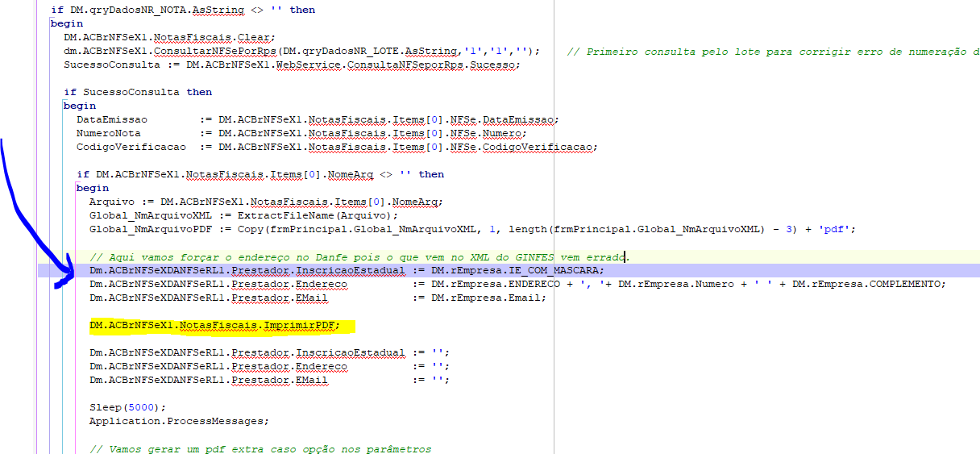Click "DM.rEmpresa.COMPLEMENTO;" at line end
The image size is (980, 454).
tap(869, 284)
